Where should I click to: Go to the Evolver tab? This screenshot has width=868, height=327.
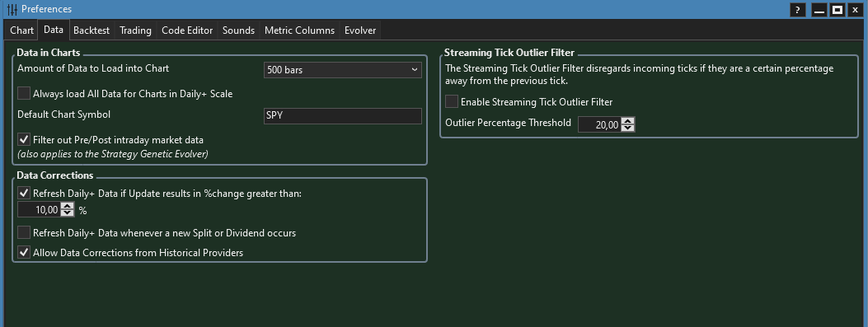[x=360, y=30]
